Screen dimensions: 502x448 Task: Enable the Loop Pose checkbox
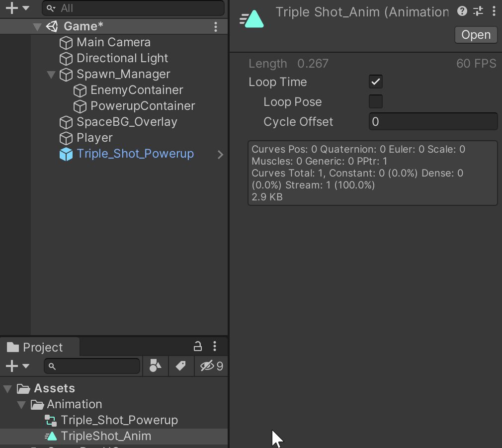376,101
